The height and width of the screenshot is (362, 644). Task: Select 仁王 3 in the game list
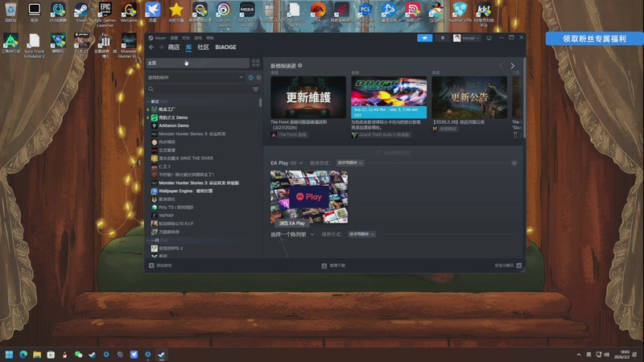(164, 167)
